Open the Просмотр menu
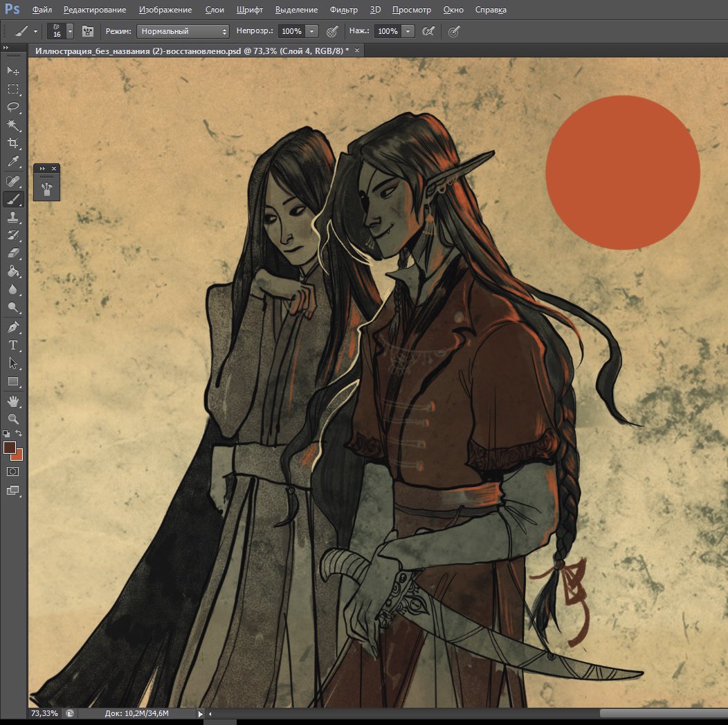The height and width of the screenshot is (725, 728). (x=411, y=10)
